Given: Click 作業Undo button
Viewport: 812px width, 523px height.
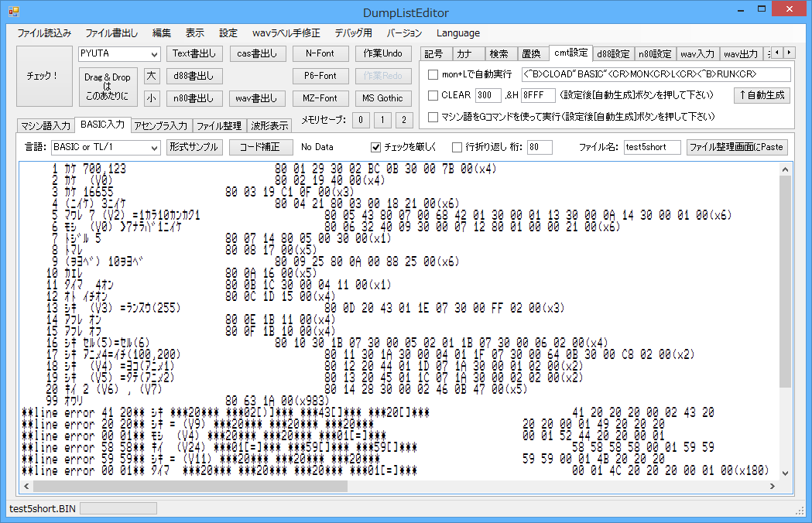Looking at the screenshot, I should click(x=383, y=53).
